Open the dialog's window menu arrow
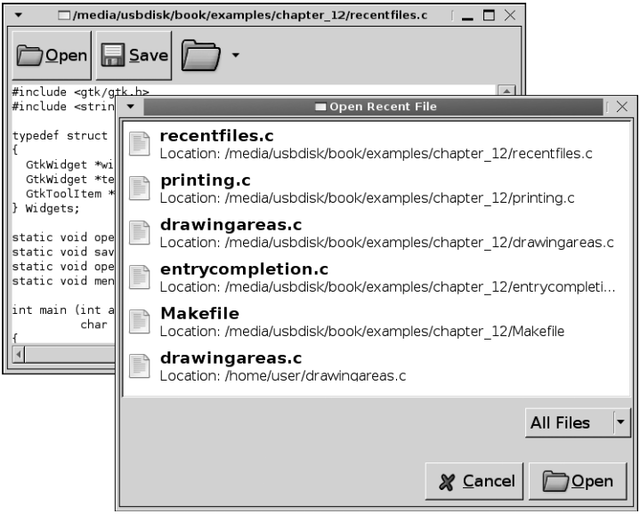This screenshot has height=514, width=640. pyautogui.click(x=130, y=106)
